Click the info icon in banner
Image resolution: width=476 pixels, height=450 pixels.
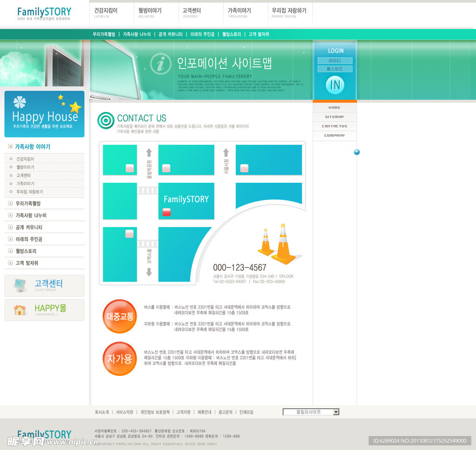[160, 64]
